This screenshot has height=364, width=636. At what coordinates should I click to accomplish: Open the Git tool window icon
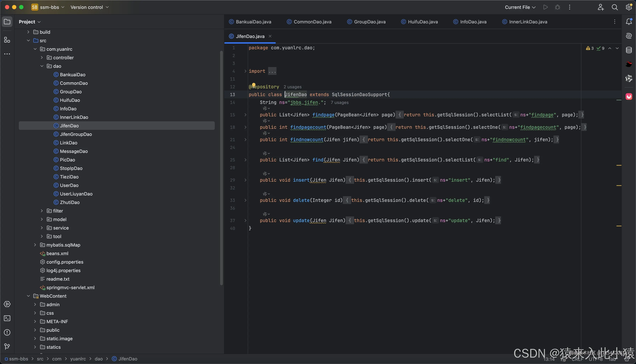pyautogui.click(x=7, y=346)
